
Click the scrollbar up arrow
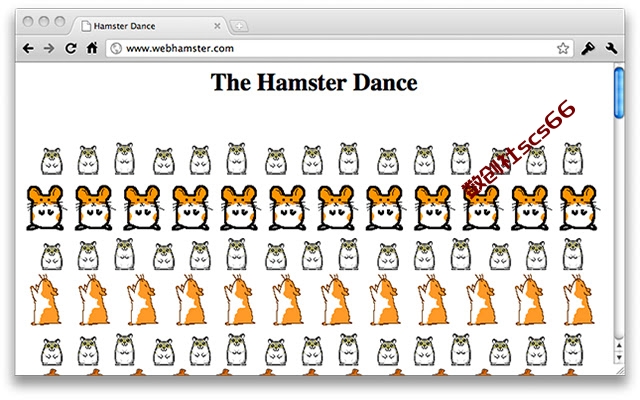point(619,346)
